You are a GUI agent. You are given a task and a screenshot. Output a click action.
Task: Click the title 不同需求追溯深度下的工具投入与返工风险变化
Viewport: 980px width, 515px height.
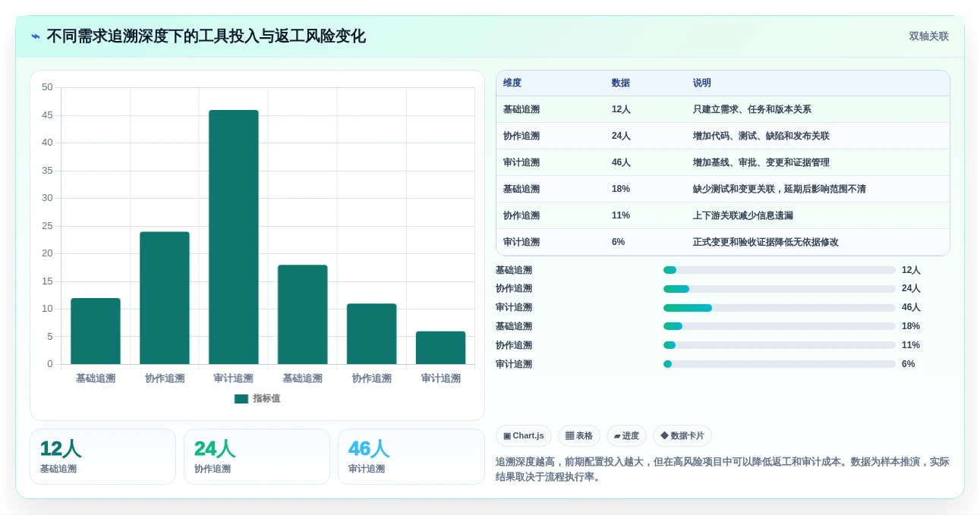click(206, 36)
